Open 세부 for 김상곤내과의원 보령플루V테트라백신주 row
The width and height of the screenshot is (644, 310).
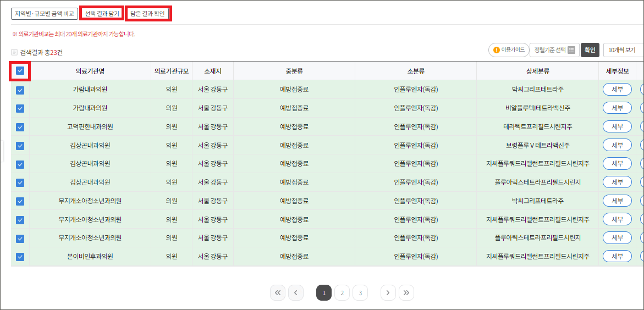click(617, 145)
